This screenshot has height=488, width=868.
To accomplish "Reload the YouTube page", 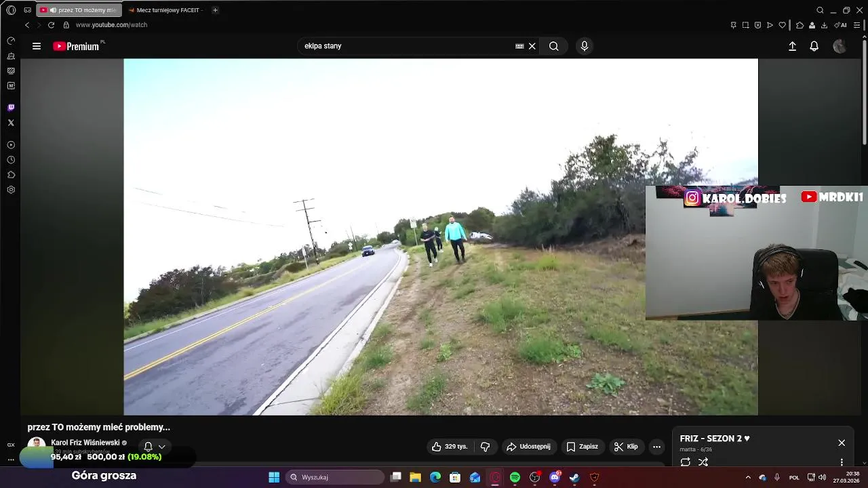I will click(51, 25).
